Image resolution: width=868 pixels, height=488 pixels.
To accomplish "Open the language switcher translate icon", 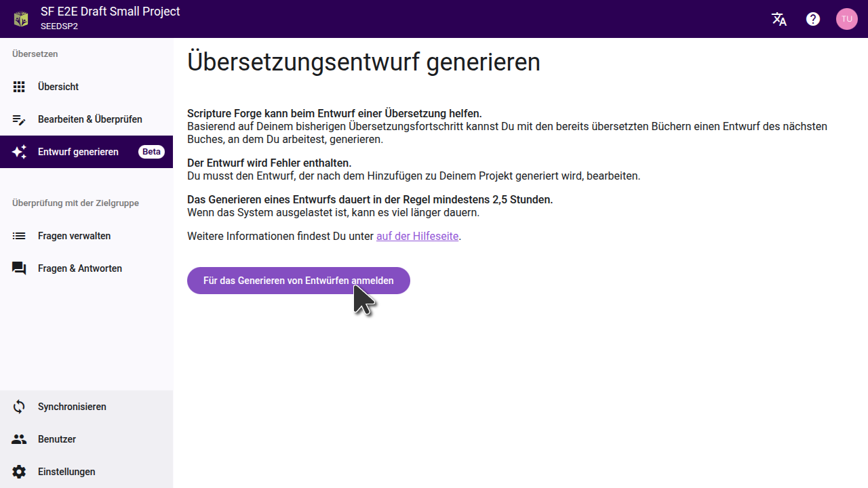I will pyautogui.click(x=779, y=19).
